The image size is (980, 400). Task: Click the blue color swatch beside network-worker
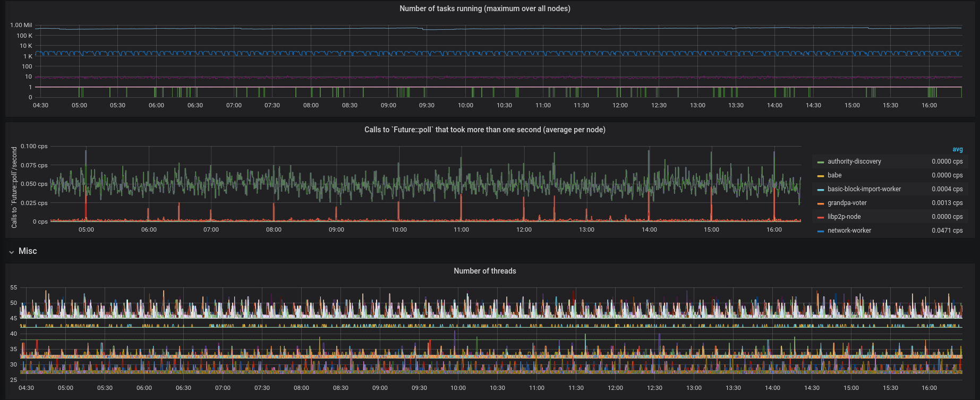(x=821, y=231)
